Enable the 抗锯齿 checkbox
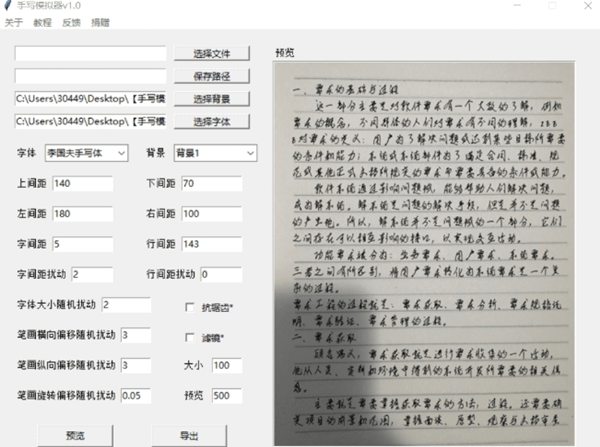This screenshot has width=600, height=447. pyautogui.click(x=189, y=307)
